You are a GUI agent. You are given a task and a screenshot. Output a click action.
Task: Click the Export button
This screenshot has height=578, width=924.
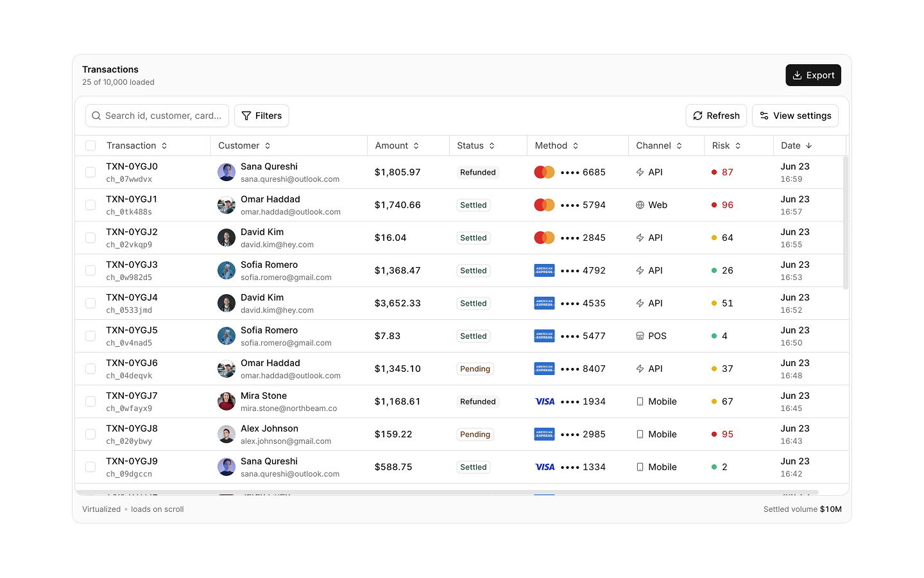point(813,75)
